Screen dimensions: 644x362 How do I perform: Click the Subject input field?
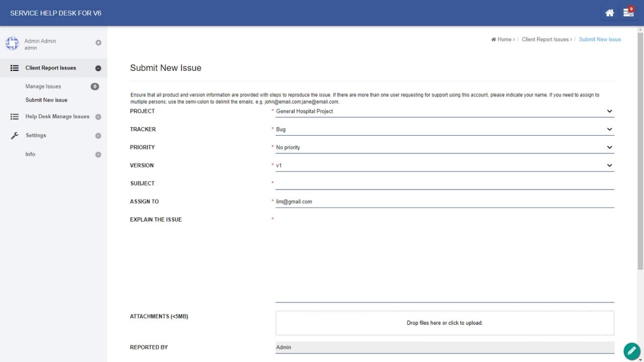(445, 184)
